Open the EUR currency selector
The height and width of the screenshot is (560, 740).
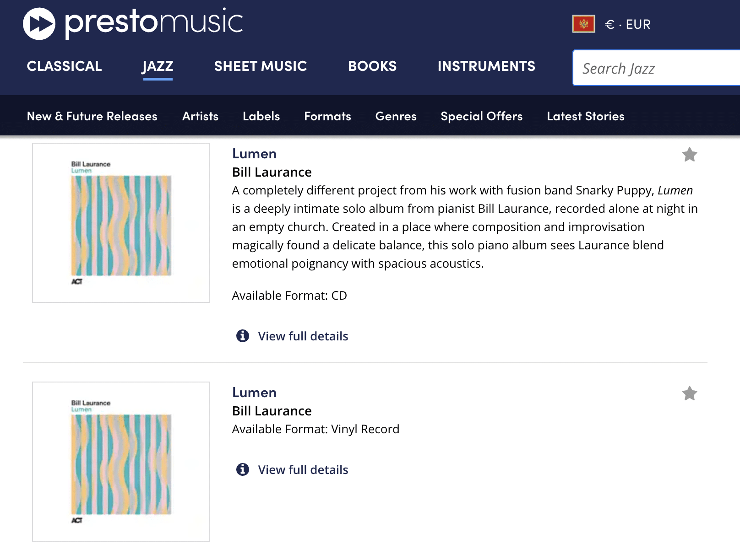point(627,24)
